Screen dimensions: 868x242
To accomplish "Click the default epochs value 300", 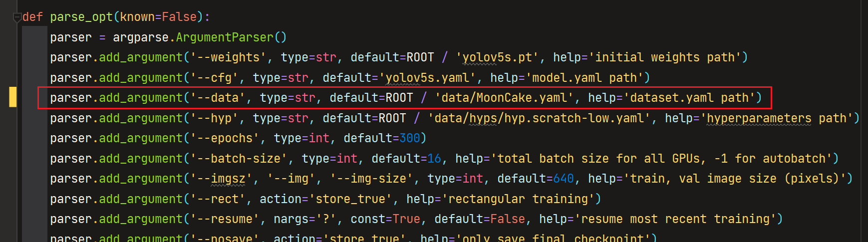I will click(410, 138).
